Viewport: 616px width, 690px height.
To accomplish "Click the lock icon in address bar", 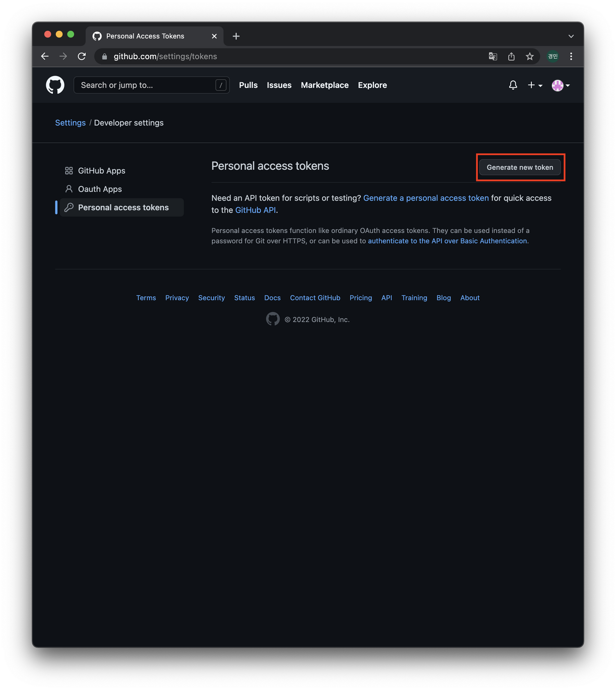I will [x=104, y=56].
